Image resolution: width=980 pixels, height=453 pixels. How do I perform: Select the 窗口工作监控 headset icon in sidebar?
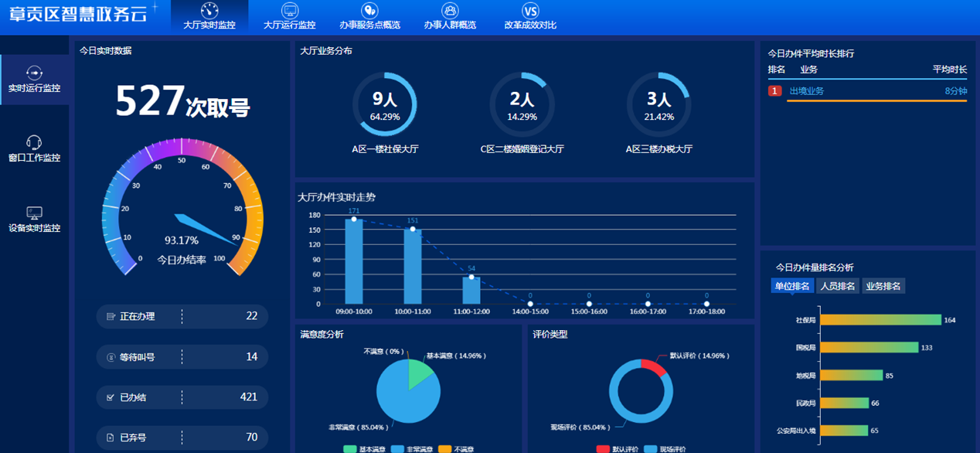pos(34,142)
